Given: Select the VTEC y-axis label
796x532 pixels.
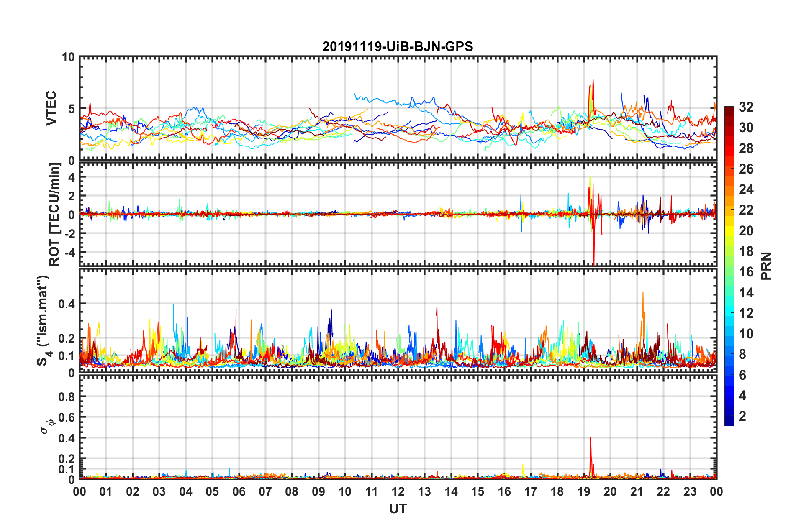Looking at the screenshot, I should [x=51, y=108].
